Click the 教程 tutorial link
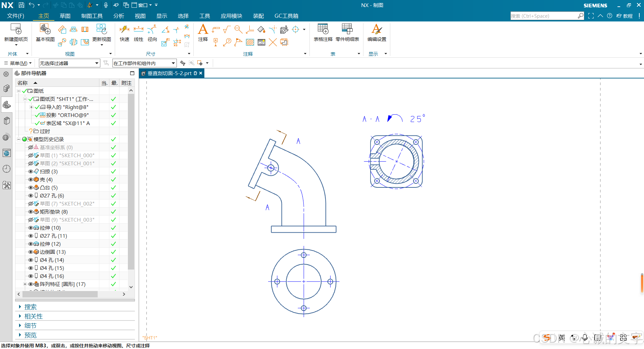 625,16
